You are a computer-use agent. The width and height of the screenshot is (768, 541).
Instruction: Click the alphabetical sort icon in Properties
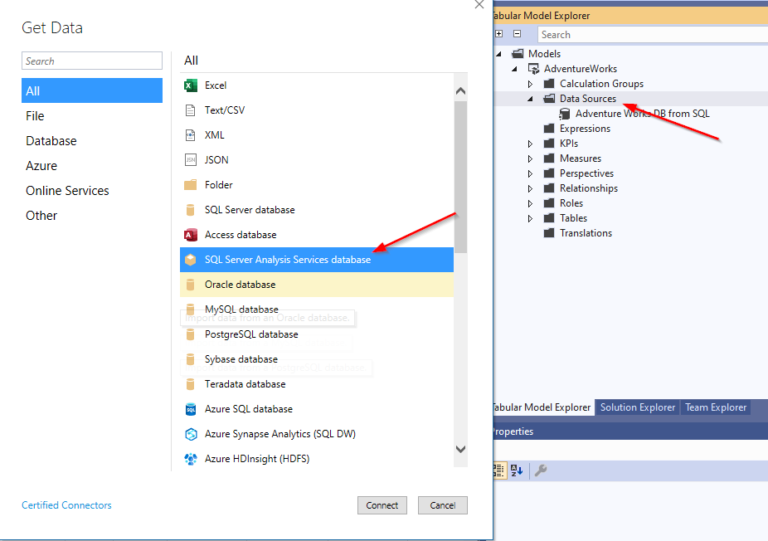coord(517,470)
